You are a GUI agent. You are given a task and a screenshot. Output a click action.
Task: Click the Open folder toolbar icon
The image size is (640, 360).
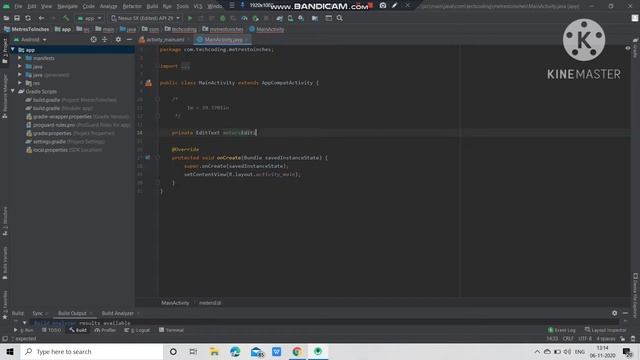pyautogui.click(x=7, y=18)
